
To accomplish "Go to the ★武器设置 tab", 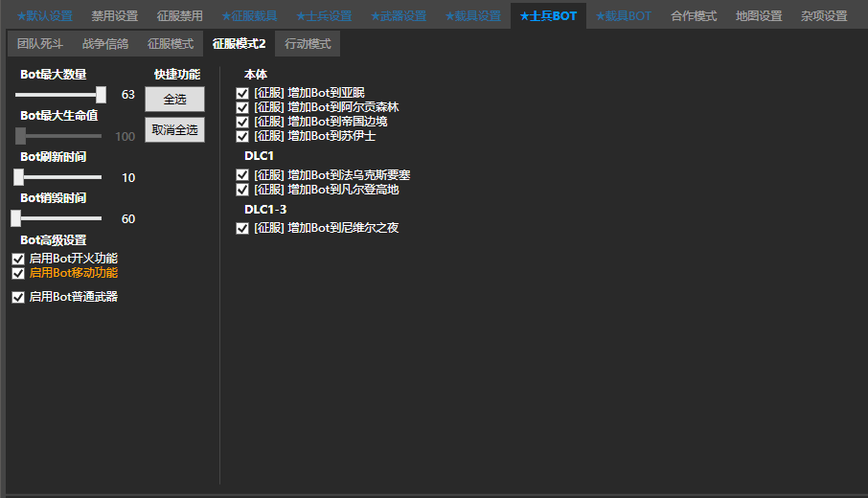I will [x=398, y=16].
